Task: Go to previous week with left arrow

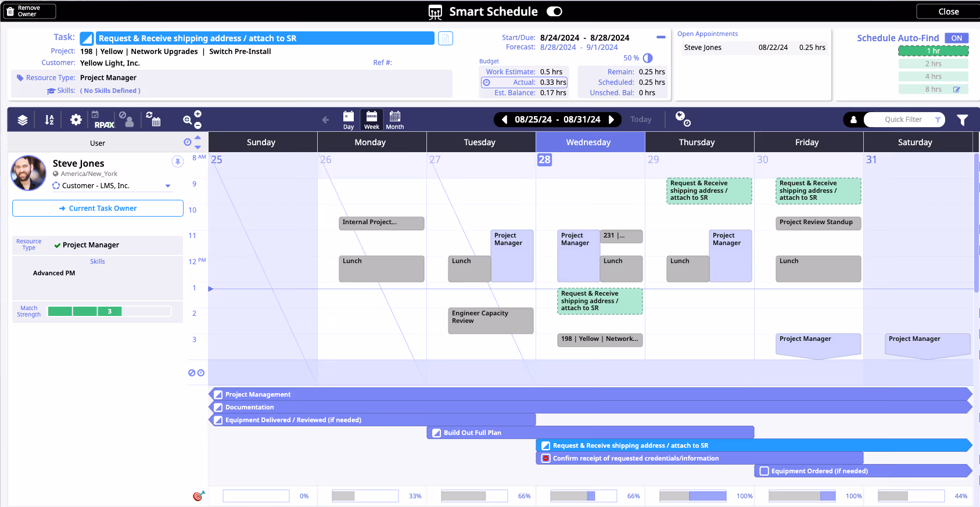Action: point(504,120)
